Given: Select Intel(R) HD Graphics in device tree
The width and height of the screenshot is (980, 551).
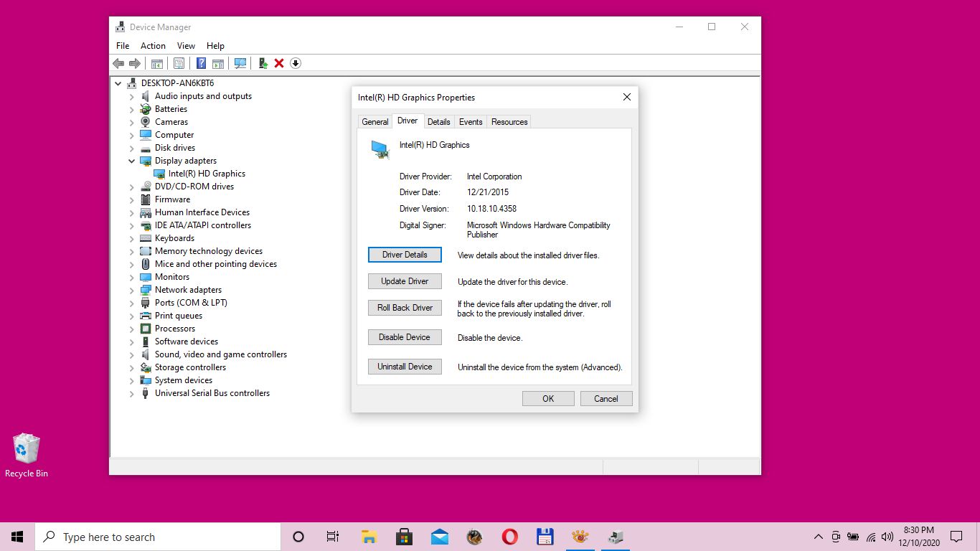Looking at the screenshot, I should pyautogui.click(x=207, y=174).
